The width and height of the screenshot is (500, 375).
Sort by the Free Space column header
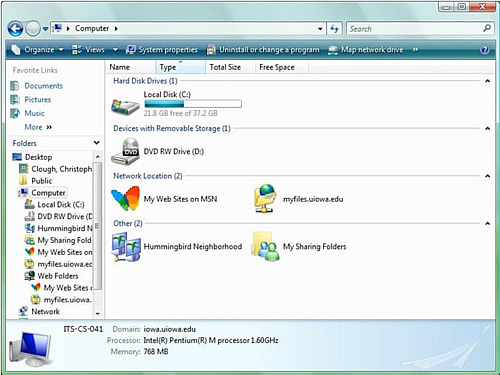pyautogui.click(x=282, y=67)
